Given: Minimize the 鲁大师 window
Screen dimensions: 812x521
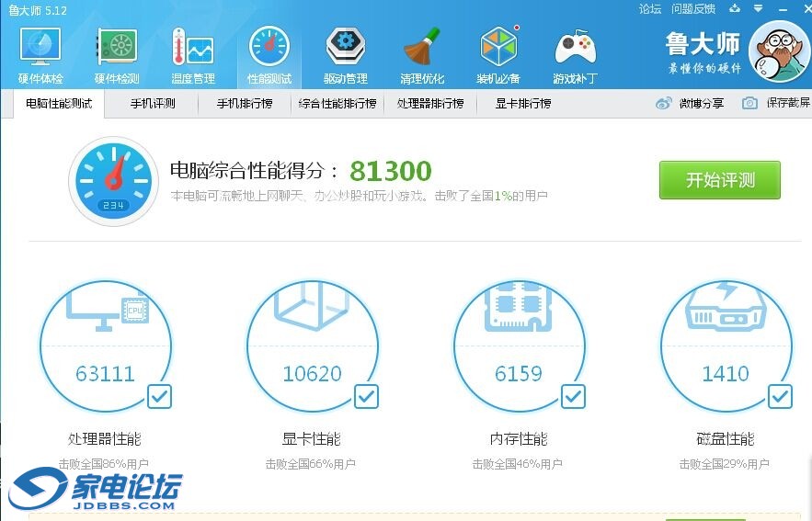Looking at the screenshot, I should pyautogui.click(x=783, y=9).
